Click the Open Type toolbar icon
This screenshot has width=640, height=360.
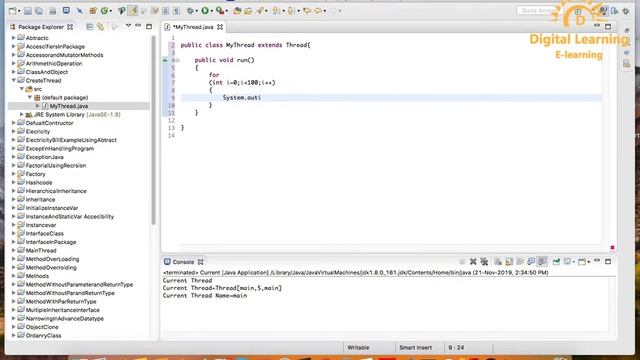tap(237, 11)
